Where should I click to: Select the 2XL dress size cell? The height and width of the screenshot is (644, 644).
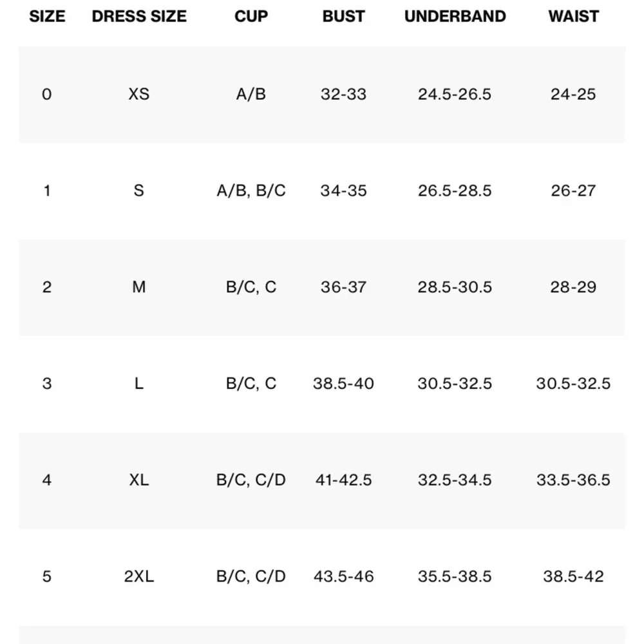pos(139,576)
